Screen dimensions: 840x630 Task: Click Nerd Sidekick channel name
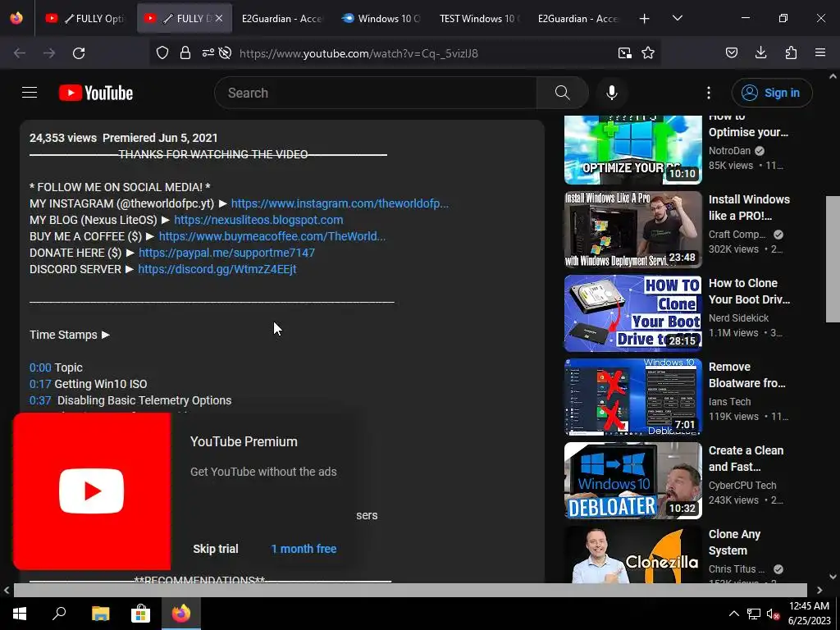(738, 317)
